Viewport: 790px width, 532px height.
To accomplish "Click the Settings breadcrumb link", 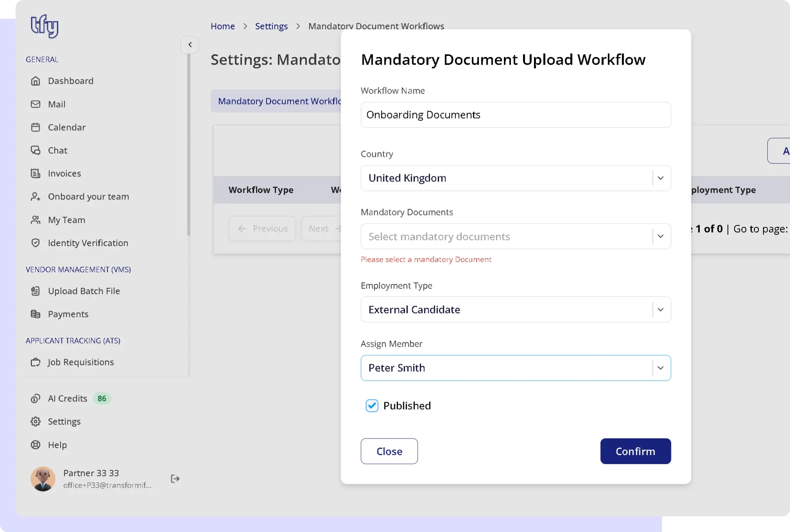I will click(x=271, y=26).
